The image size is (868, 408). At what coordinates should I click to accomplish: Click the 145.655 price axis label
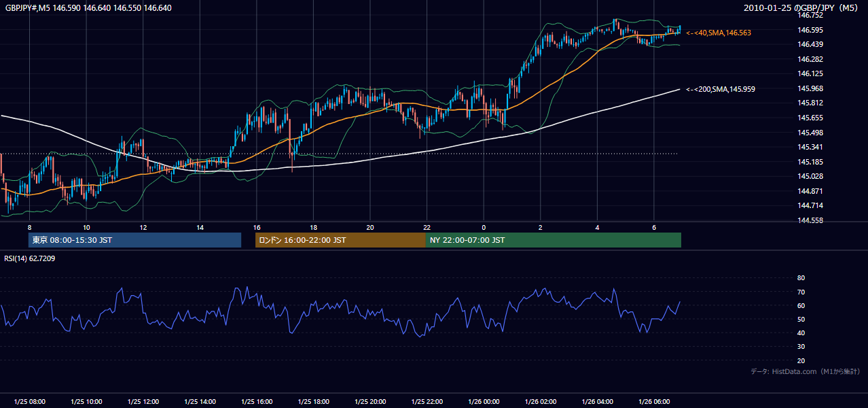click(x=810, y=118)
